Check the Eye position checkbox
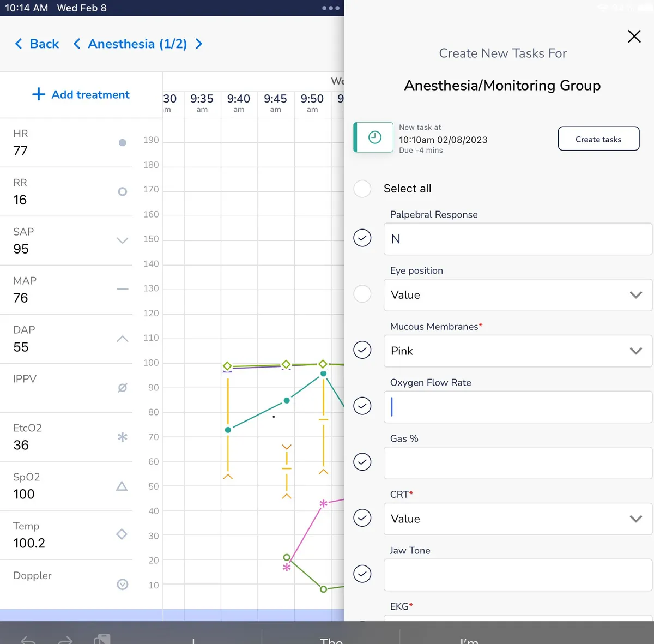654x644 pixels. 362,294
